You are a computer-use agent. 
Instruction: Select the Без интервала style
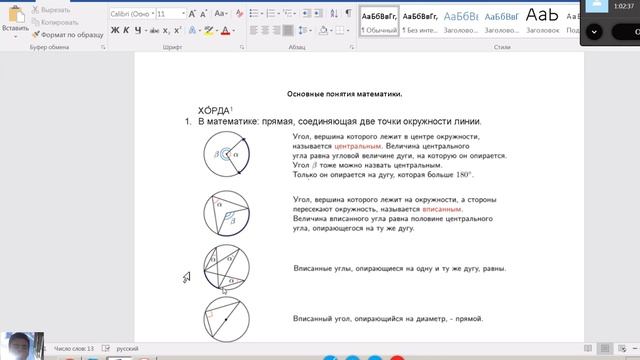420,22
